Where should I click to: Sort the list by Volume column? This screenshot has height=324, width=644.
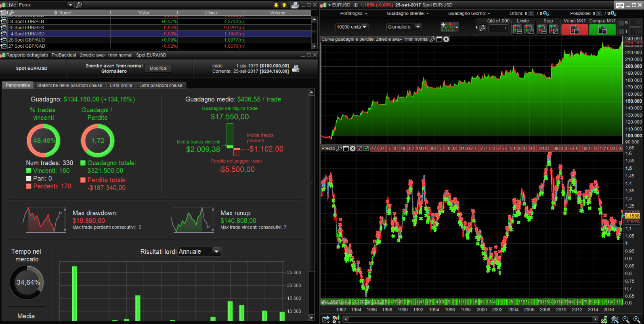point(278,13)
